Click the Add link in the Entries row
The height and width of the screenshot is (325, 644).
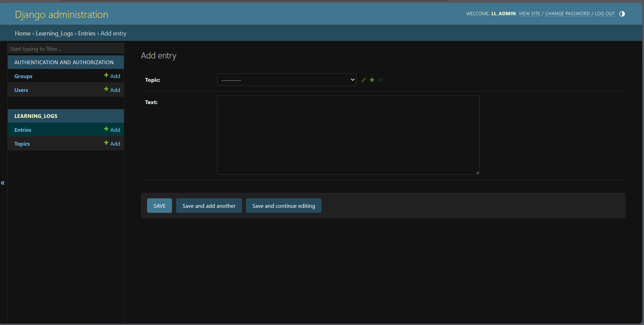click(x=112, y=130)
